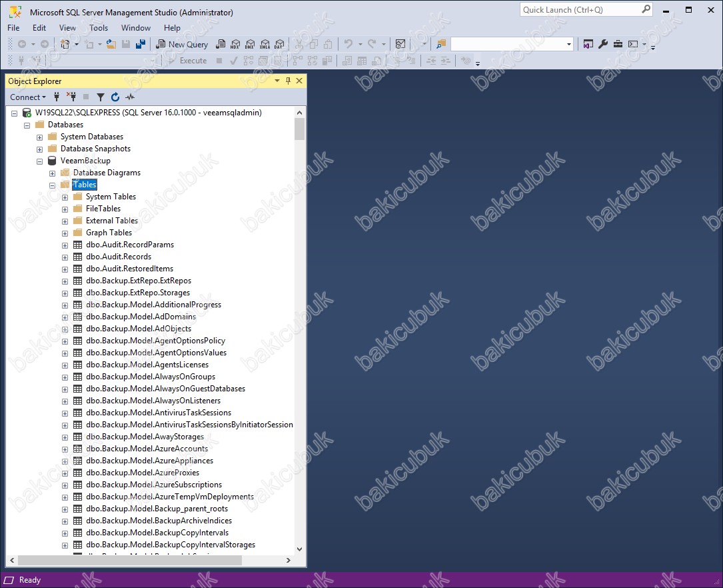Open Analysis Services MDX Query icon
Image resolution: width=723 pixels, height=588 pixels.
point(235,44)
